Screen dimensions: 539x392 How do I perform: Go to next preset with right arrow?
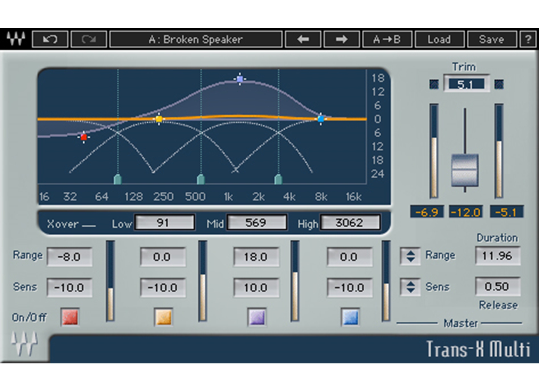[342, 39]
